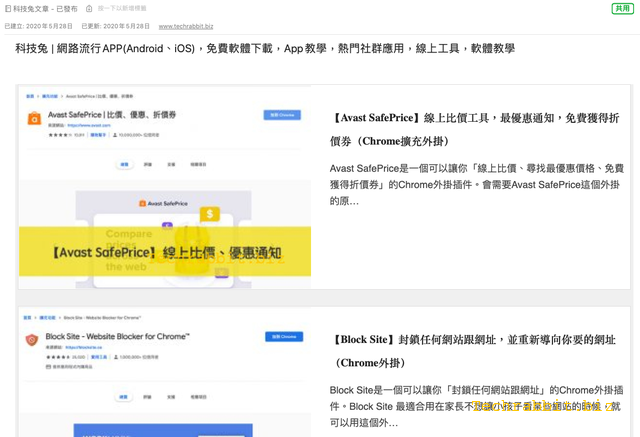Screen dimensions: 640x437
Task: Open the www.techrabbit.biz source link
Action: [x=186, y=26]
